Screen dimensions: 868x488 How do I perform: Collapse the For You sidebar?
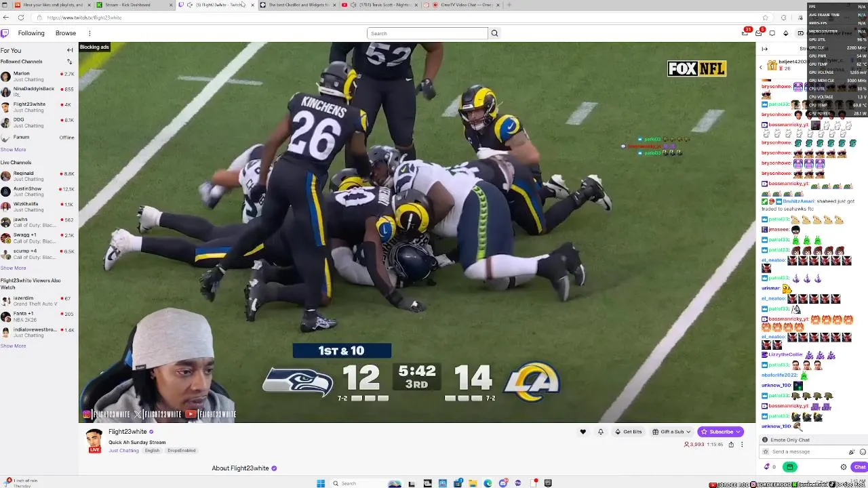pyautogui.click(x=70, y=50)
